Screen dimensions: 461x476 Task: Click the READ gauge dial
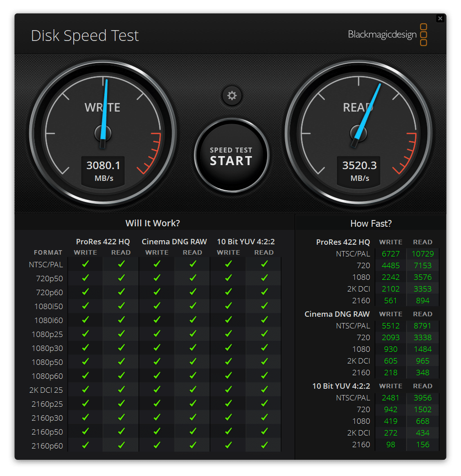(x=359, y=133)
